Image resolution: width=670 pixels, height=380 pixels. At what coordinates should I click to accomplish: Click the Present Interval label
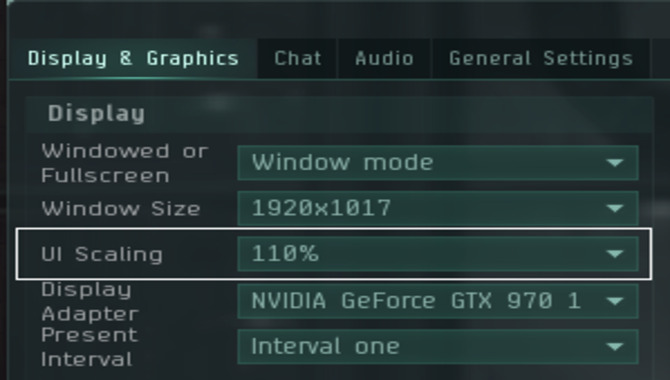tap(90, 347)
